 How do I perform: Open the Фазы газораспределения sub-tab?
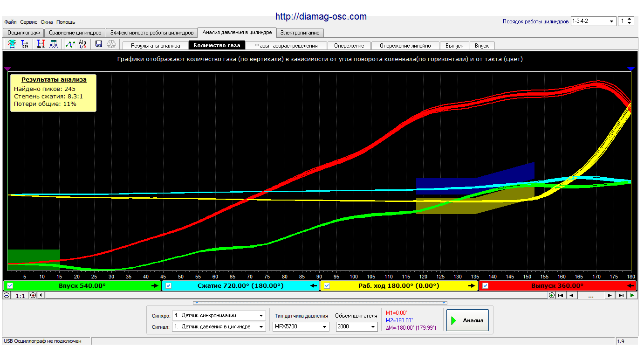(x=286, y=45)
